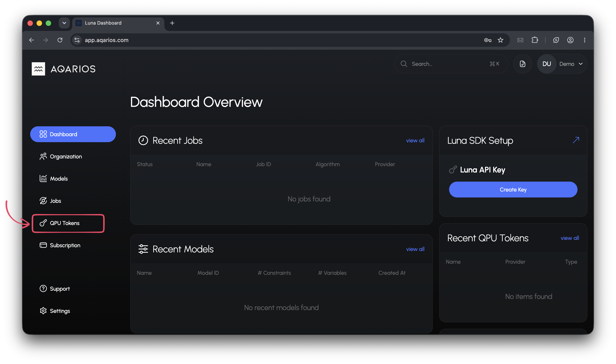The height and width of the screenshot is (364, 616).
Task: Click the Organization people icon
Action: 43,156
